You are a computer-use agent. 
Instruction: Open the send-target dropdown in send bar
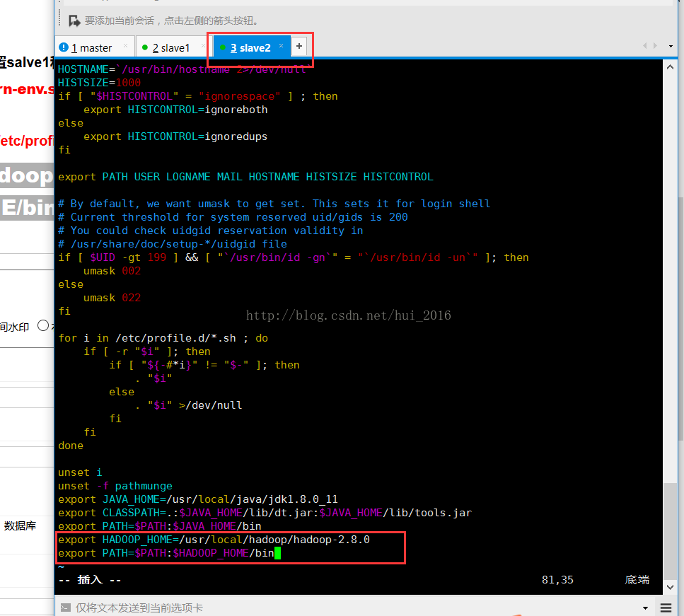645,608
